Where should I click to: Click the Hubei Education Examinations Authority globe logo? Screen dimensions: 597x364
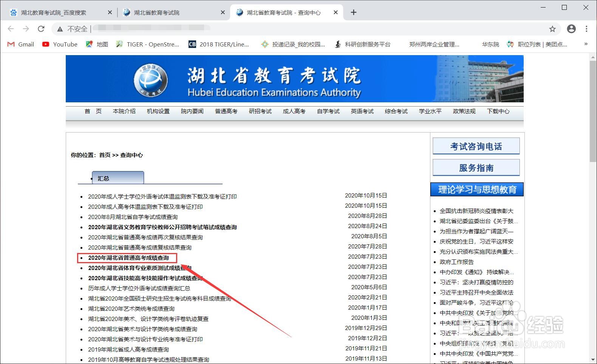click(x=151, y=80)
